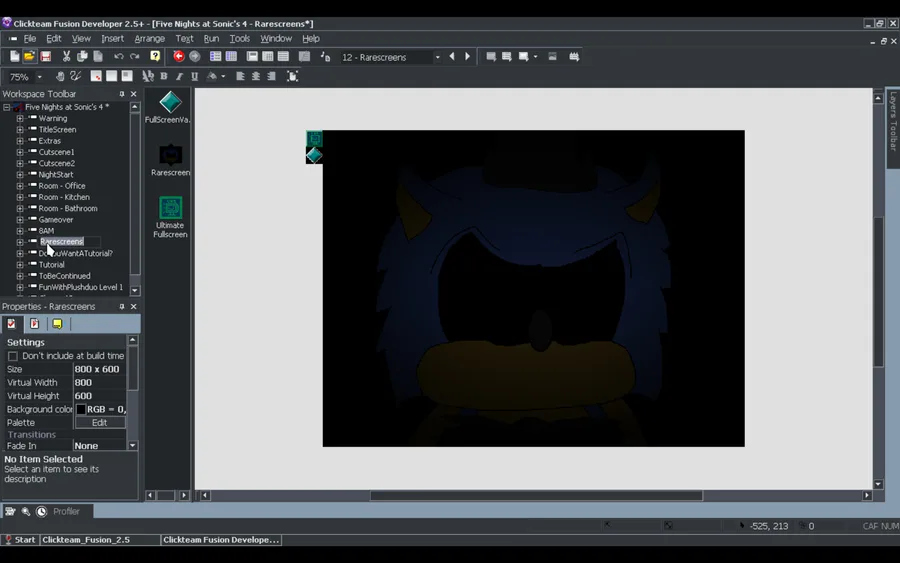Open the Tools menu
900x563 pixels.
(239, 38)
